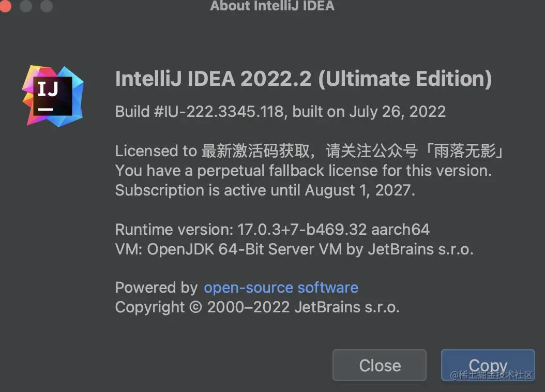Click the built on July 26, 2022 date
545x392 pixels.
click(x=369, y=112)
